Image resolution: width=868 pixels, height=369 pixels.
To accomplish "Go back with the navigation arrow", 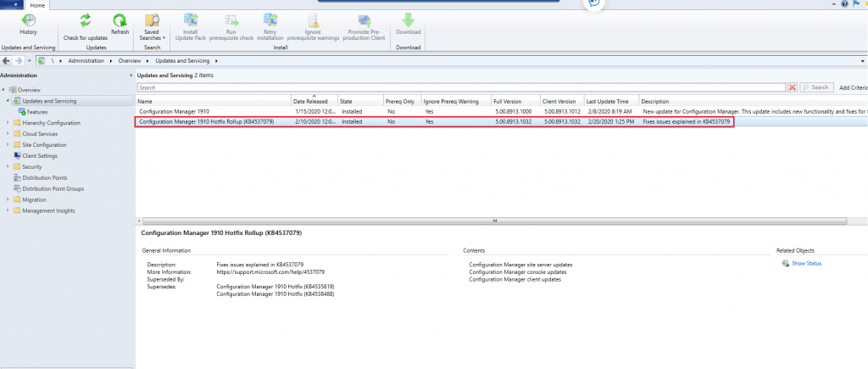I will tap(6, 60).
